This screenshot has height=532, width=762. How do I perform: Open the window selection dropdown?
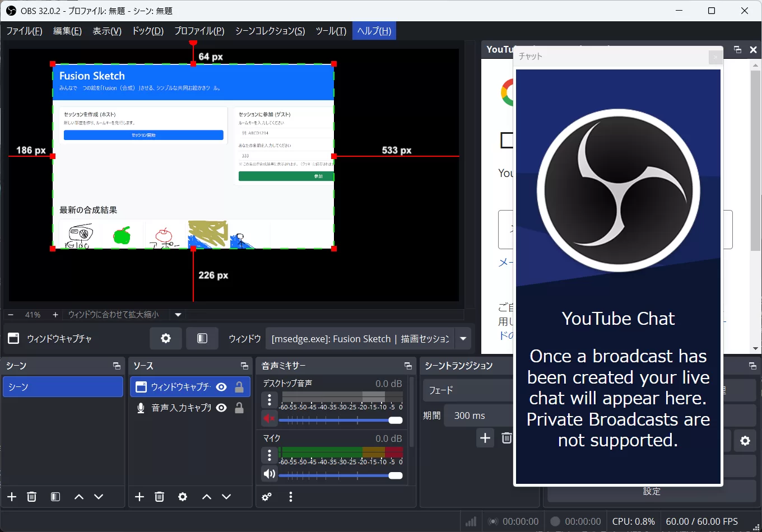tap(463, 338)
